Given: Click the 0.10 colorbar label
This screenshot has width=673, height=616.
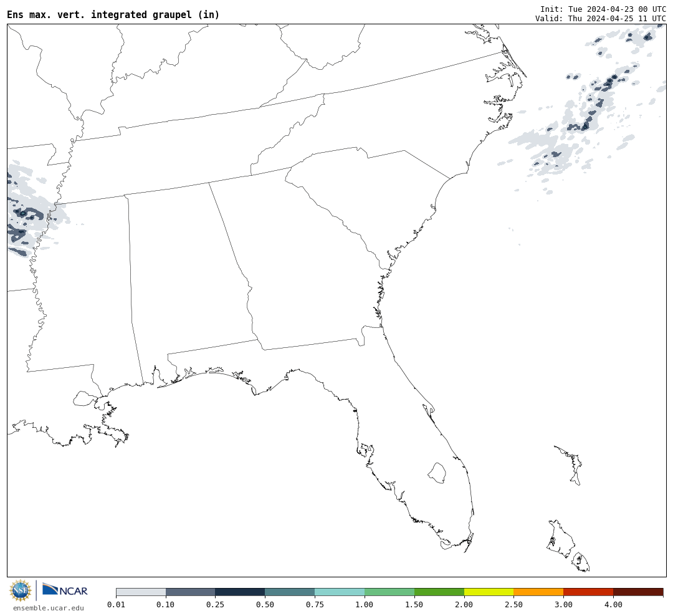Looking at the screenshot, I should tap(166, 605).
